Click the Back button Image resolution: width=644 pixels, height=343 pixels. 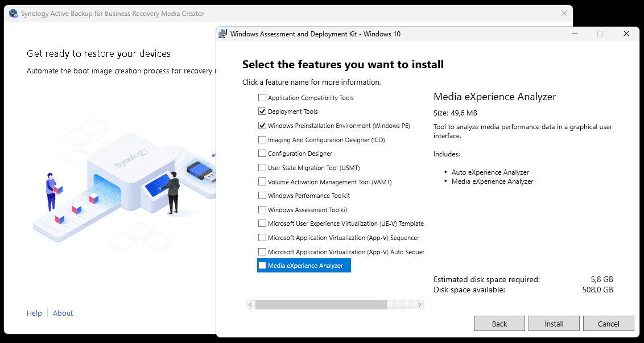[x=499, y=323]
